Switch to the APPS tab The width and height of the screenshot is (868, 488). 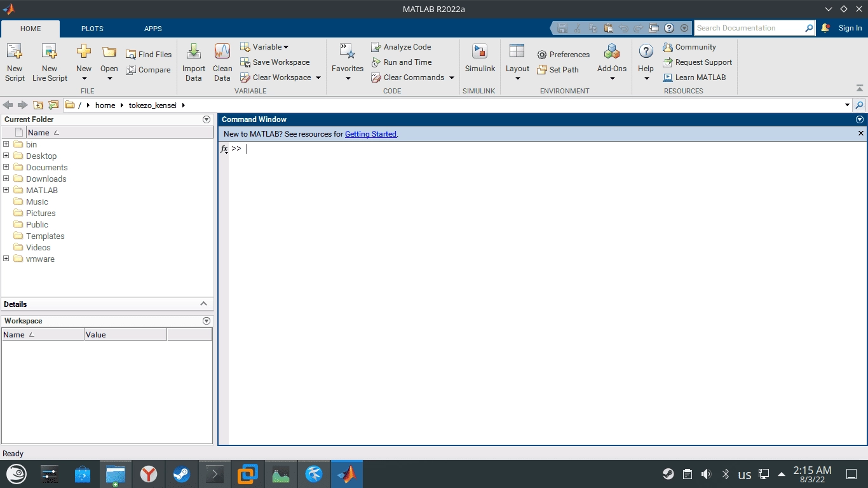pyautogui.click(x=153, y=29)
